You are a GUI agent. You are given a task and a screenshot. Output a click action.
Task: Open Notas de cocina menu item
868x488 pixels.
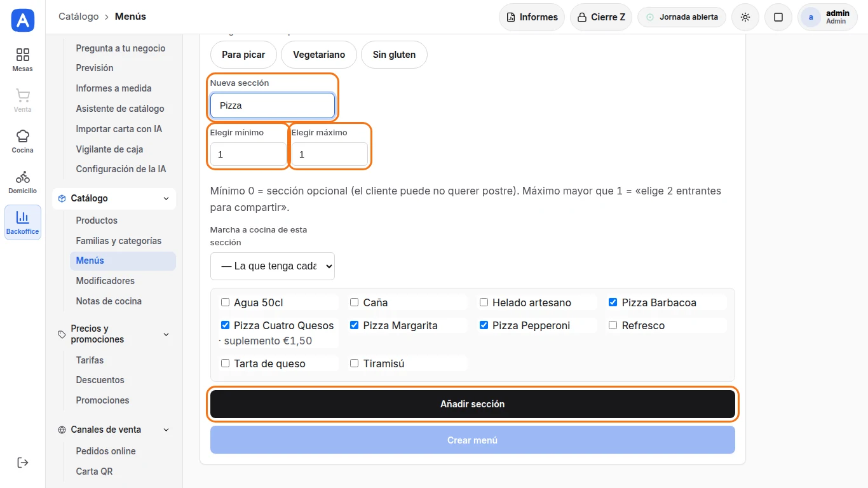coord(123,301)
